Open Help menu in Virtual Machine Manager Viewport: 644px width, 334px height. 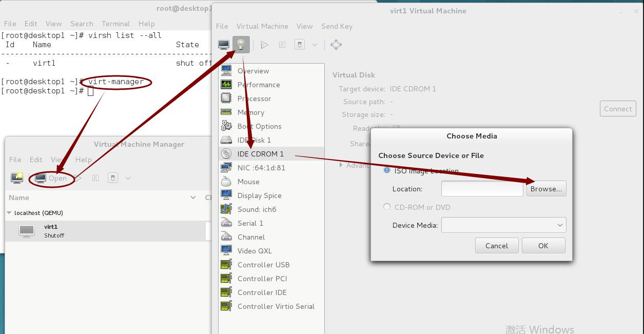click(x=83, y=160)
